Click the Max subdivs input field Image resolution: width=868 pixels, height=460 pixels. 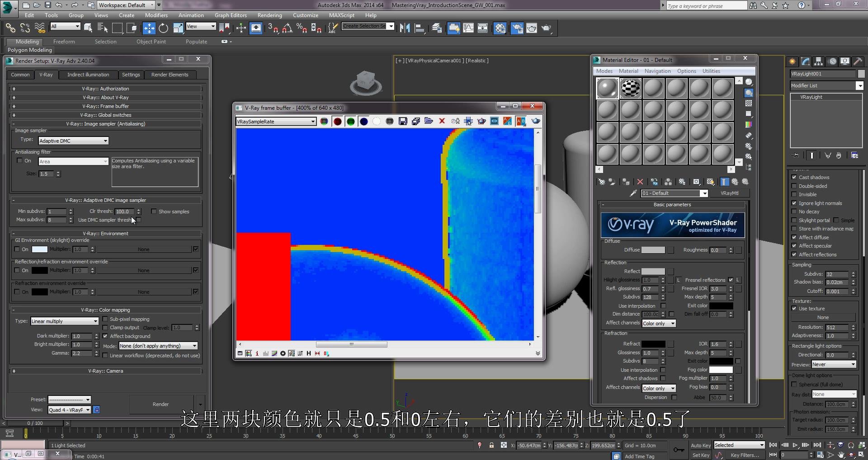click(57, 220)
